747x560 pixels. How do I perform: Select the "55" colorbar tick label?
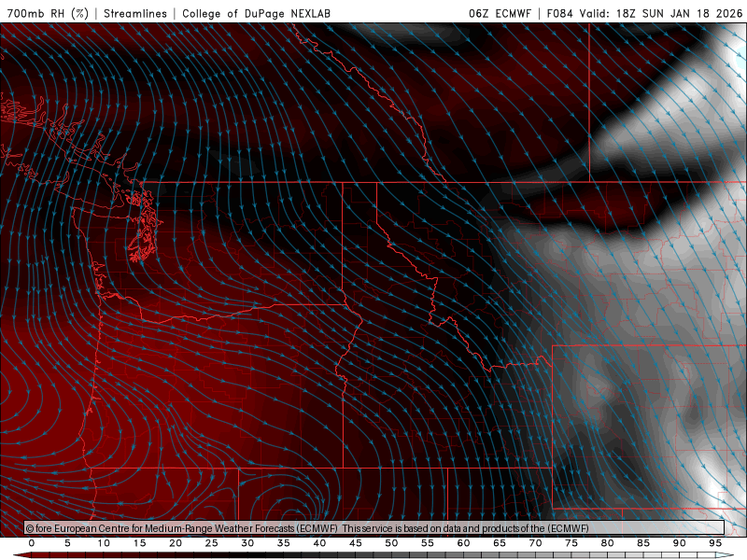point(428,543)
